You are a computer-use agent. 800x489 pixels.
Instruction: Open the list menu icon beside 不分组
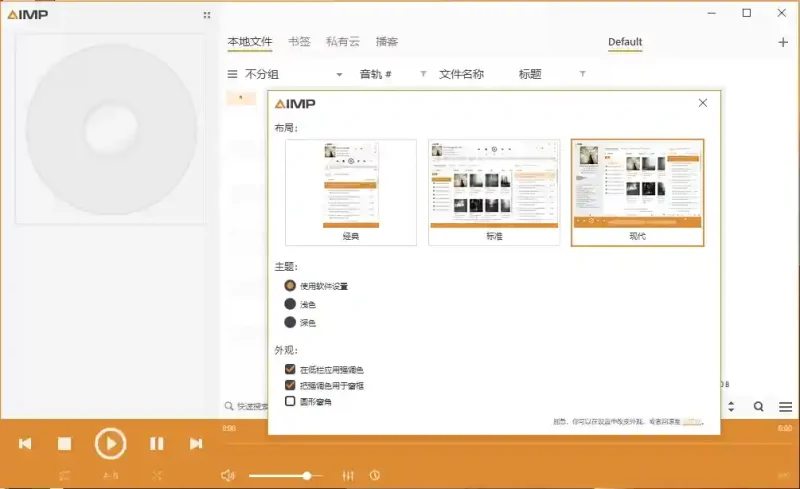[x=232, y=74]
